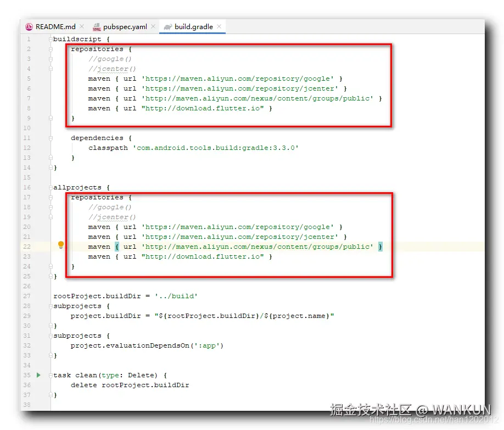Click 'dependencies' keyword on line 11
The width and height of the screenshot is (504, 430).
click(97, 138)
